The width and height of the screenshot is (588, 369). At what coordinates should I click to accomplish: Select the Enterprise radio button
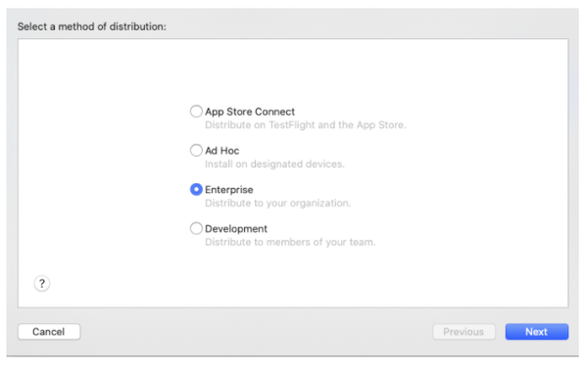pos(196,189)
